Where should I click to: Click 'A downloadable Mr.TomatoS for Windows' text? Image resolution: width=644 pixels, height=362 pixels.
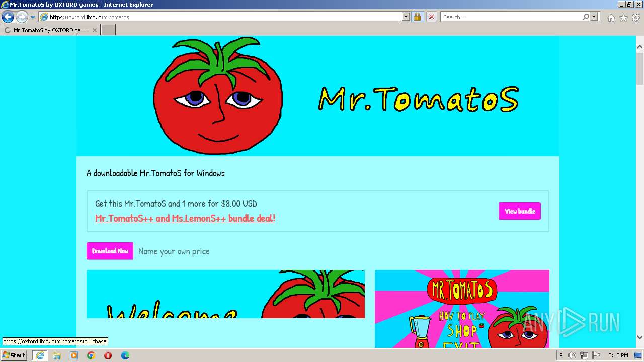(x=155, y=173)
